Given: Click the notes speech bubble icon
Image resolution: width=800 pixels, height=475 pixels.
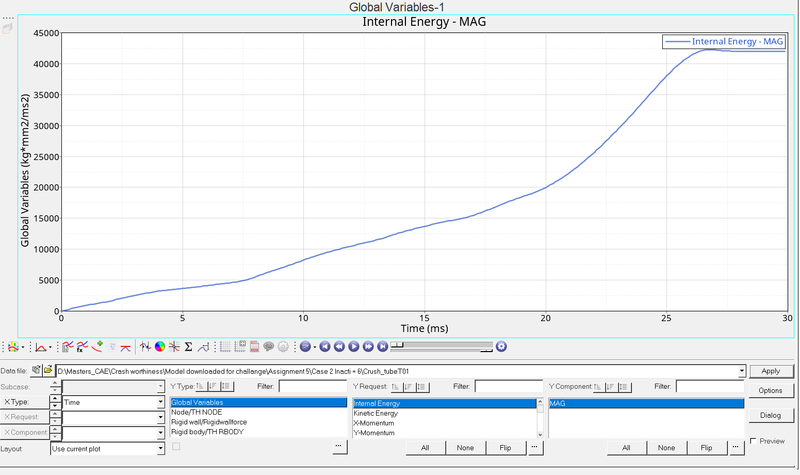Looking at the screenshot, I should tap(269, 347).
